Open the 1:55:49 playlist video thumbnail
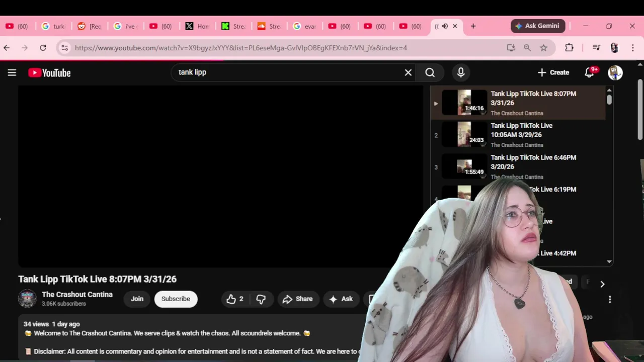The height and width of the screenshot is (362, 644). click(x=464, y=166)
